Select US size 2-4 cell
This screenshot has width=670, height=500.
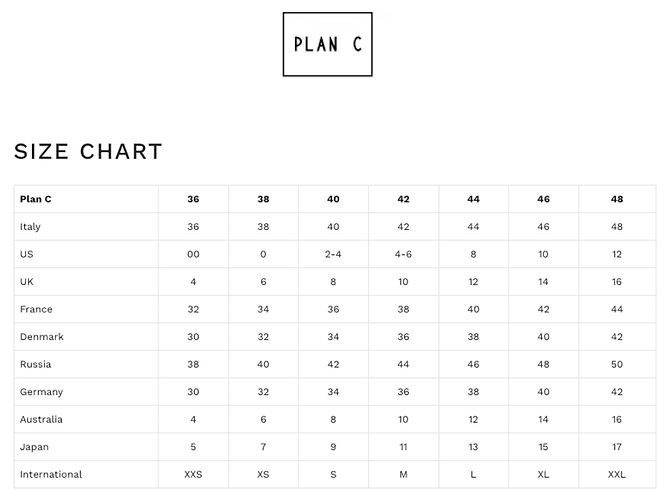click(x=333, y=254)
